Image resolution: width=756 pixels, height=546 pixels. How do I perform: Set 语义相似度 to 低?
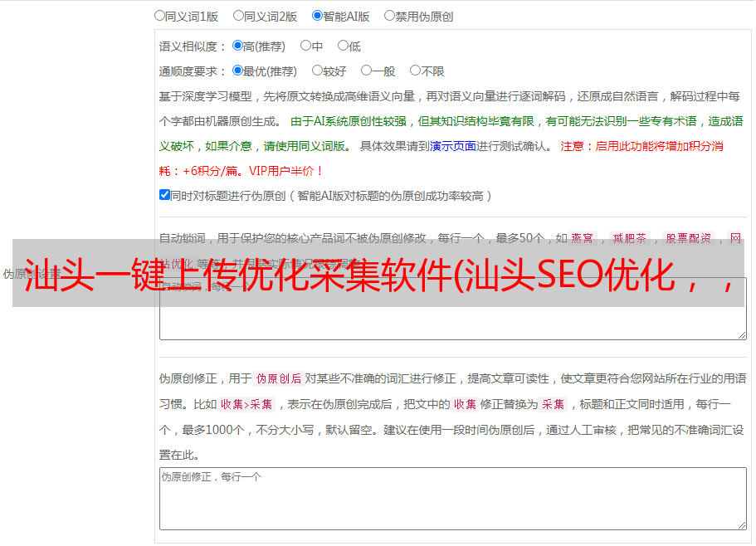(x=343, y=46)
